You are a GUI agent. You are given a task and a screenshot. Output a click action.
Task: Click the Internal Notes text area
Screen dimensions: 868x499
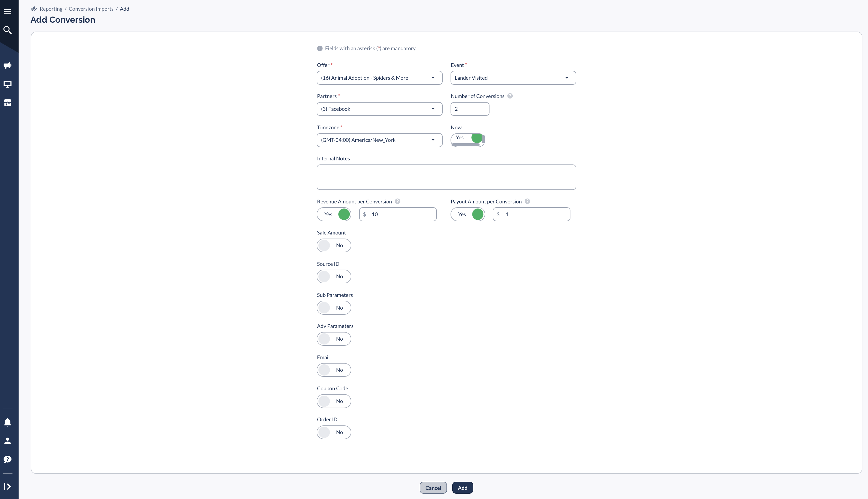(446, 177)
